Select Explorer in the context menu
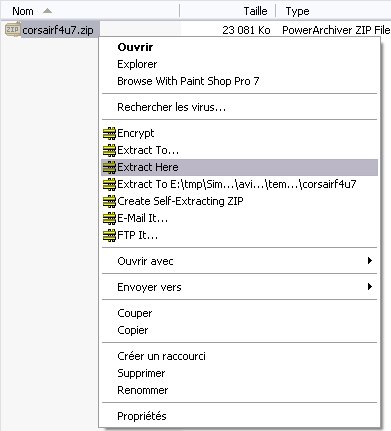Viewport: 391px width, 431px height. [x=240, y=64]
